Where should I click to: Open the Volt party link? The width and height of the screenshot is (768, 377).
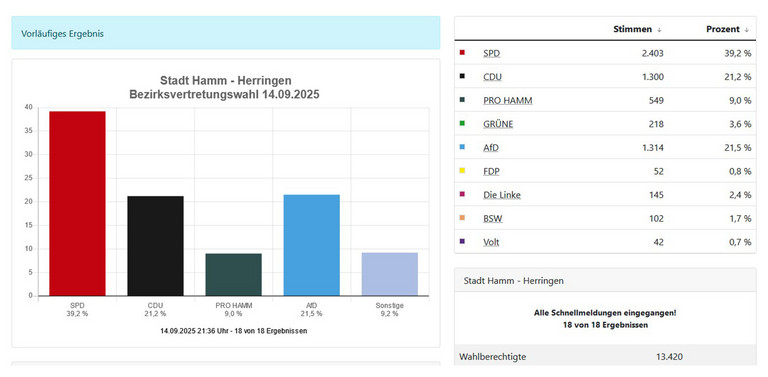click(x=491, y=242)
